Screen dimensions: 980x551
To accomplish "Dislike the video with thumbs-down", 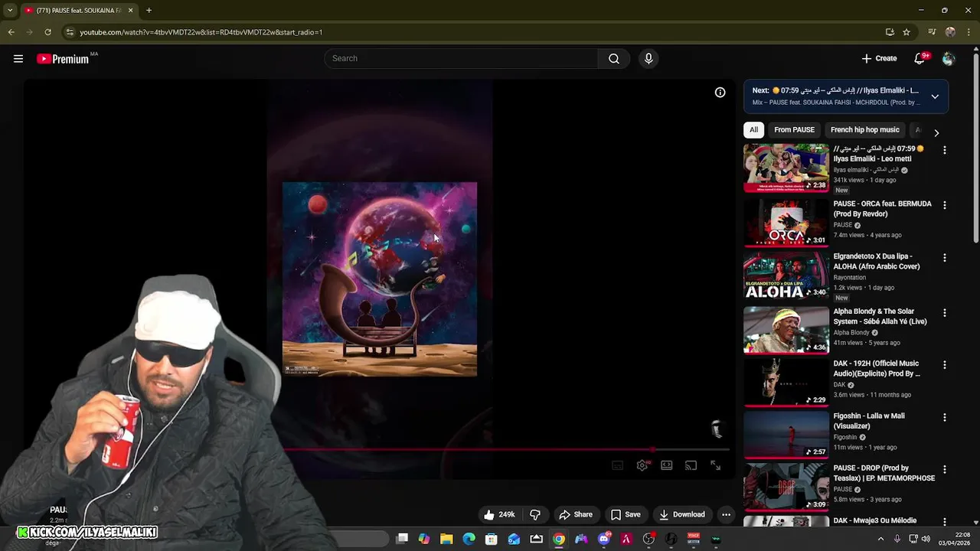I will (535, 514).
